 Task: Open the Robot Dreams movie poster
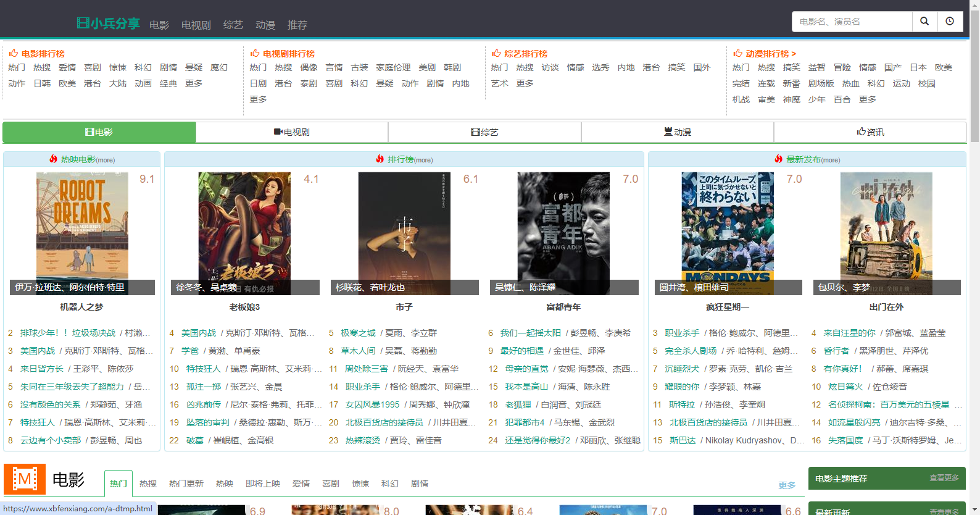[82, 233]
